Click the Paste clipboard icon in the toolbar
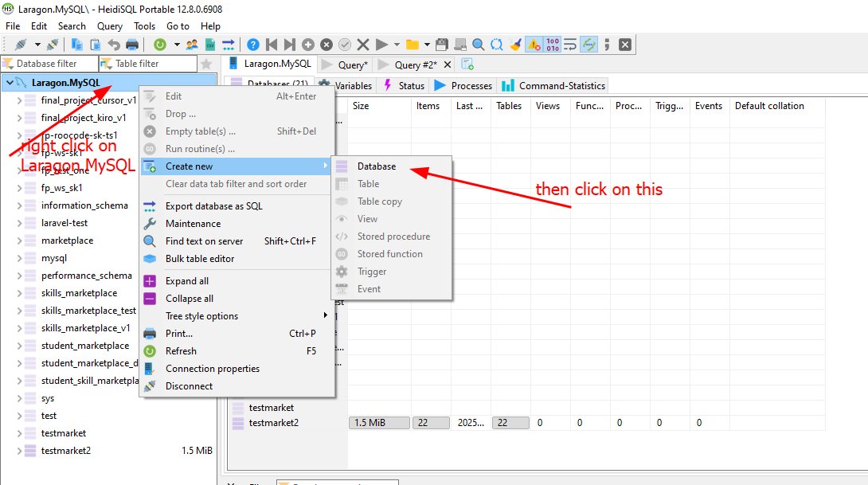The image size is (868, 485). click(96, 45)
